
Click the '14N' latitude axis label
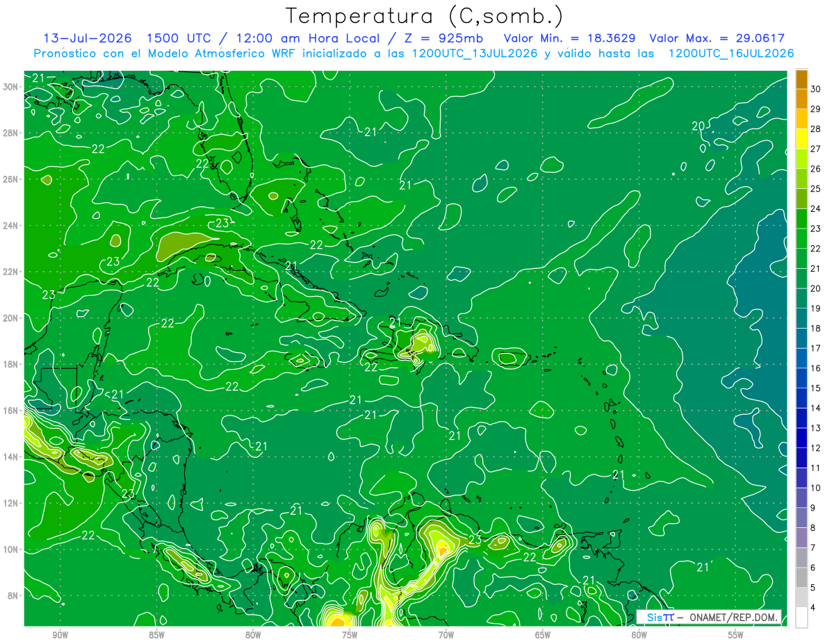pos(11,457)
